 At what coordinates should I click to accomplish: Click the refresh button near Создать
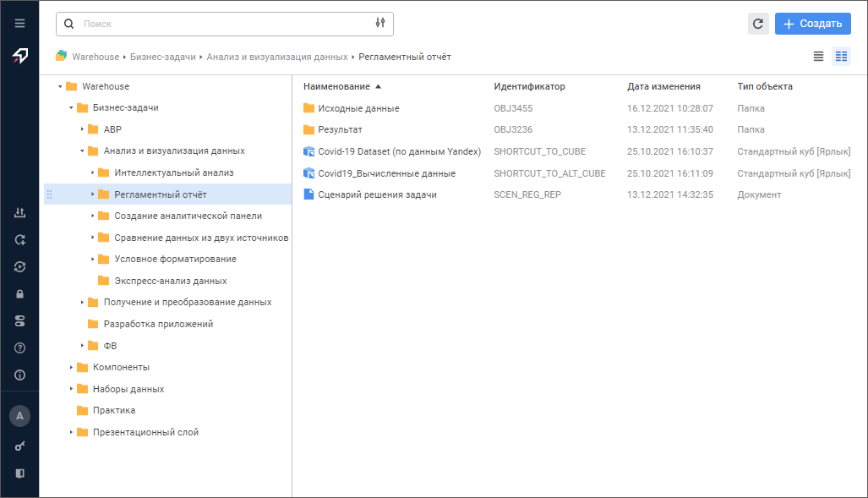758,24
